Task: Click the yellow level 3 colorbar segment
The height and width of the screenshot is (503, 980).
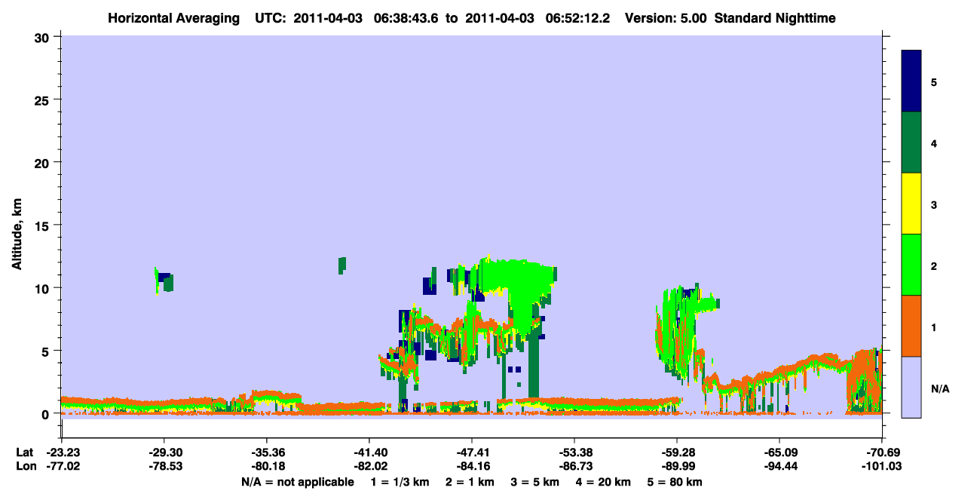Action: [911, 204]
